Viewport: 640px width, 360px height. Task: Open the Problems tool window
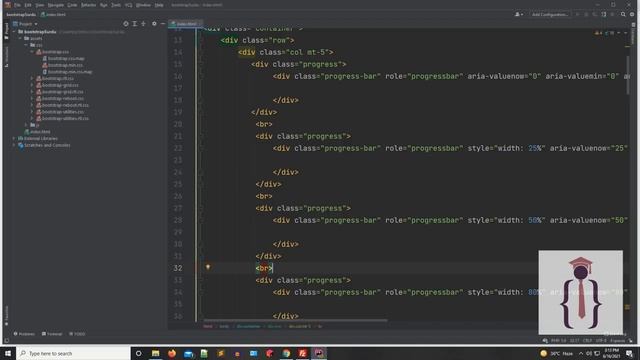click(24, 334)
